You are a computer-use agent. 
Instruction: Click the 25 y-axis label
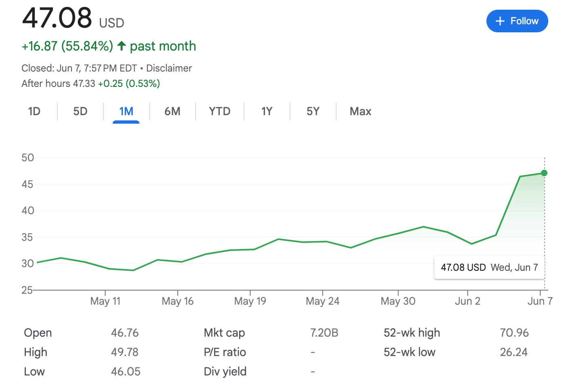pos(28,290)
